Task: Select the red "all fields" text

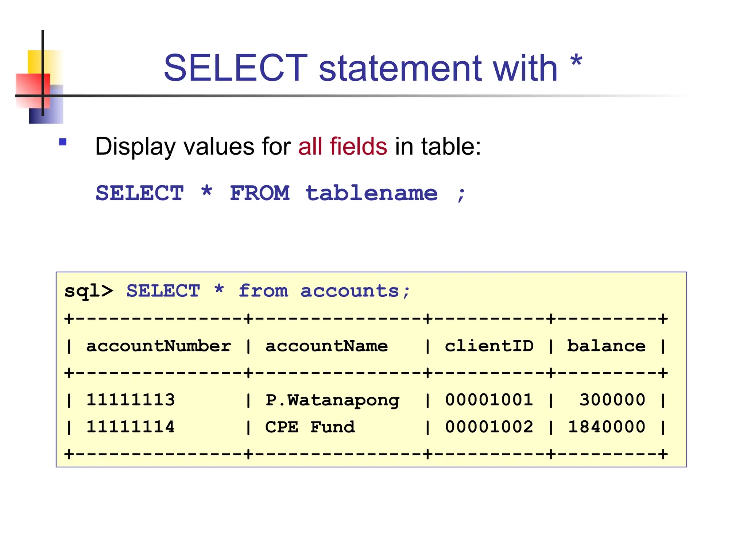Action: (x=342, y=146)
